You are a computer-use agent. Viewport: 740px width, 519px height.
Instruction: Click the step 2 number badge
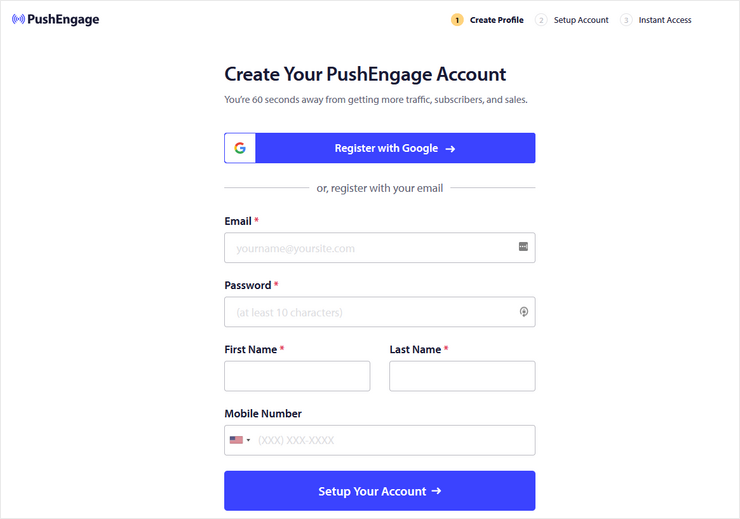point(541,20)
